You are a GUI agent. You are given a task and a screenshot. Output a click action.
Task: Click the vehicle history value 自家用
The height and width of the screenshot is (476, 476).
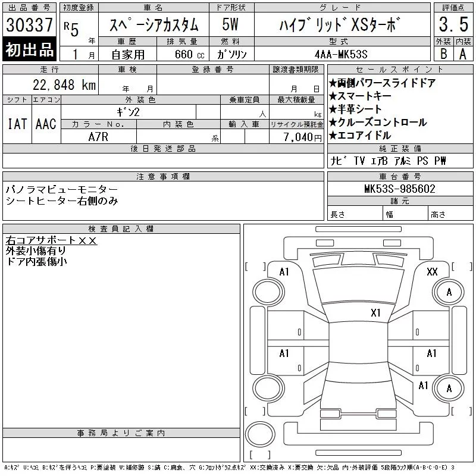coord(128,55)
